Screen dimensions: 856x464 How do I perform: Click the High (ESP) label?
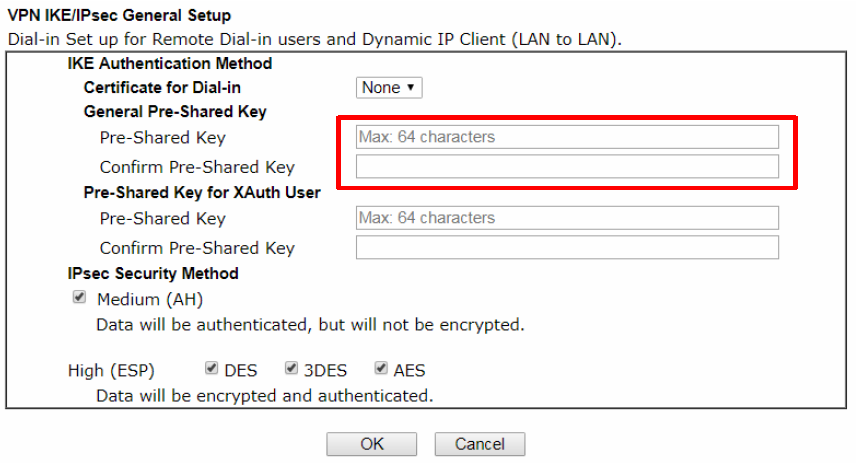(x=111, y=371)
